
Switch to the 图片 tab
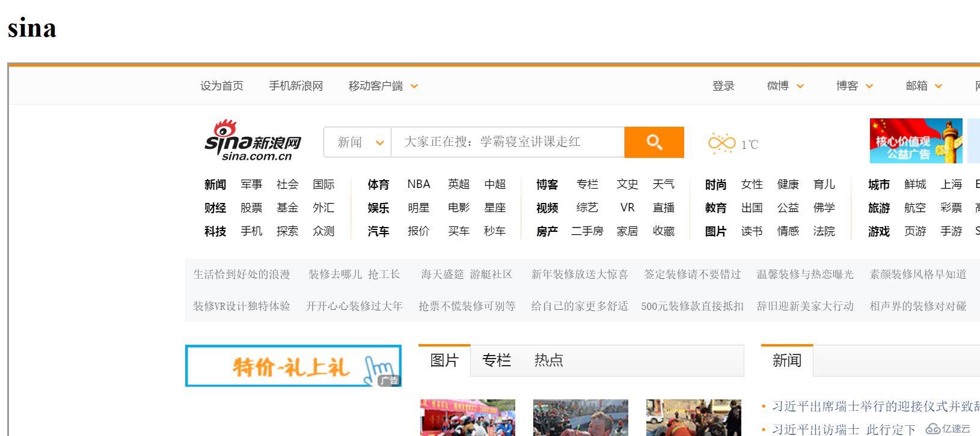[x=444, y=360]
